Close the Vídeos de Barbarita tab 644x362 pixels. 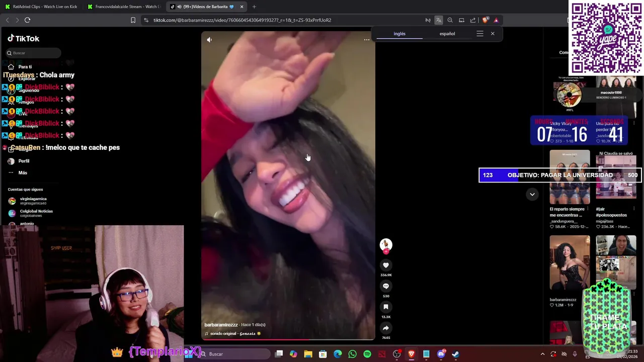[242, 7]
